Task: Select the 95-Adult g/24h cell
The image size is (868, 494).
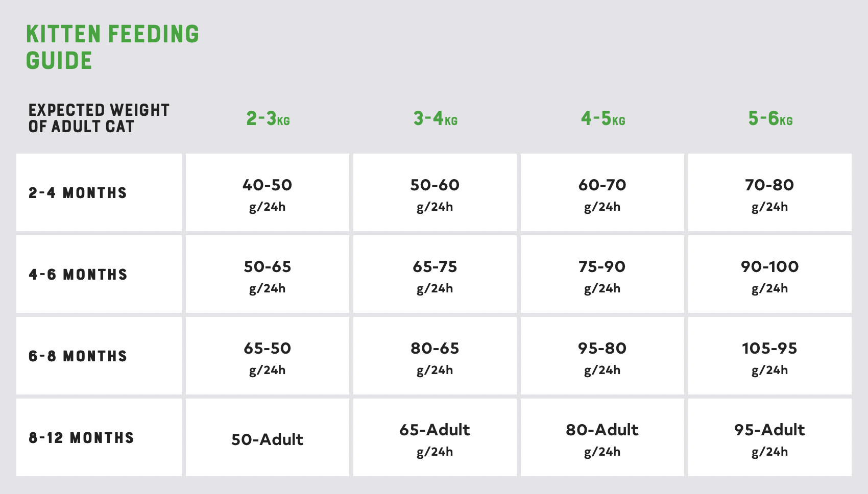Action: [770, 437]
